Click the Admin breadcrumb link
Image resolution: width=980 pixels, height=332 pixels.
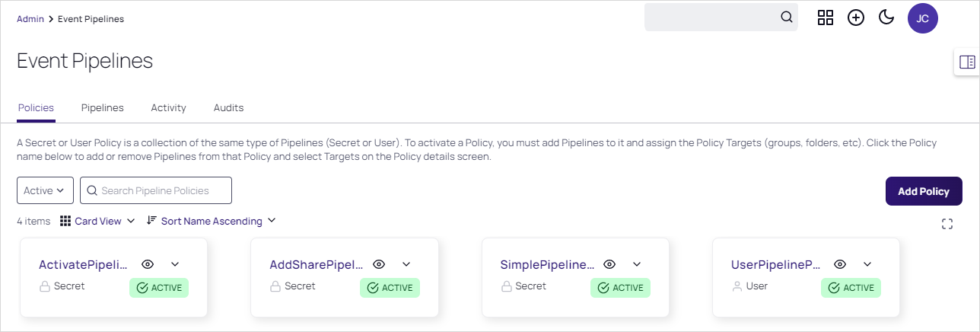coord(30,19)
